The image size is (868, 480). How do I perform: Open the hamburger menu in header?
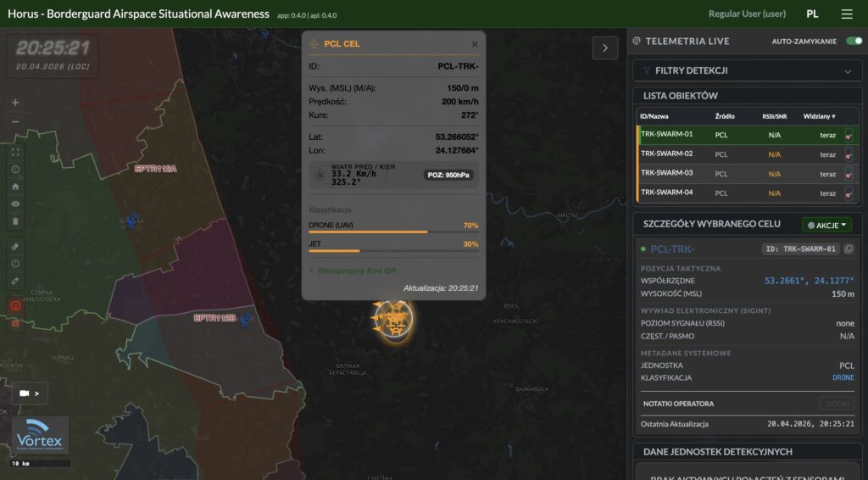(x=847, y=14)
